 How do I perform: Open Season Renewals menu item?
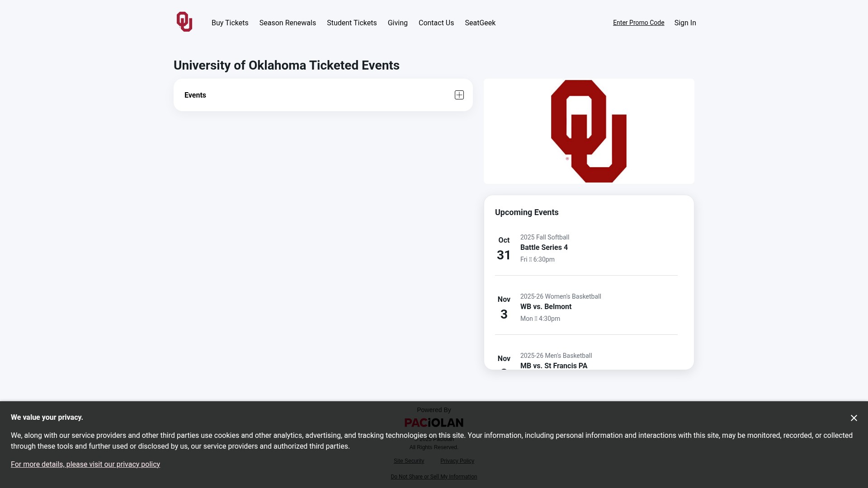coord(288,23)
